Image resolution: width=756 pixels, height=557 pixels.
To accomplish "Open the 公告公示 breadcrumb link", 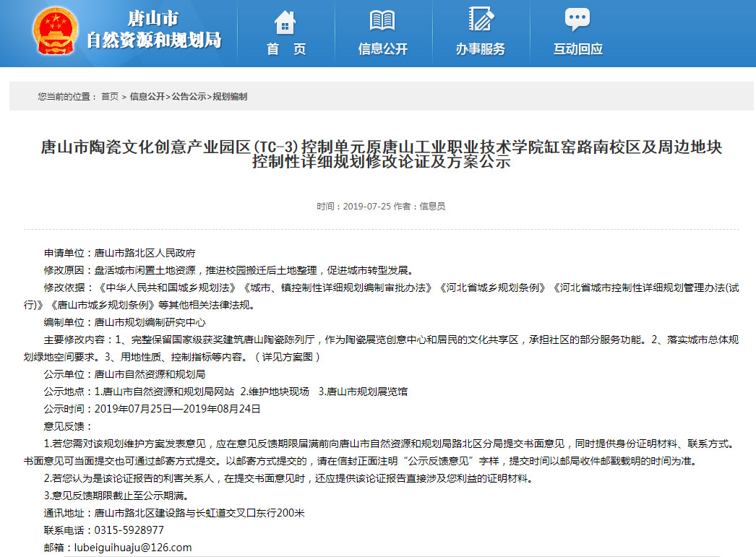I will tap(189, 96).
